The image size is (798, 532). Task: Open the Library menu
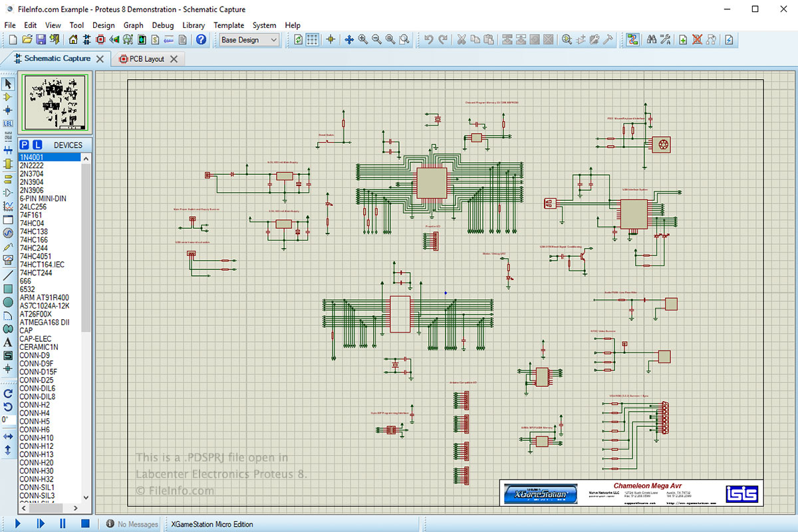click(194, 25)
